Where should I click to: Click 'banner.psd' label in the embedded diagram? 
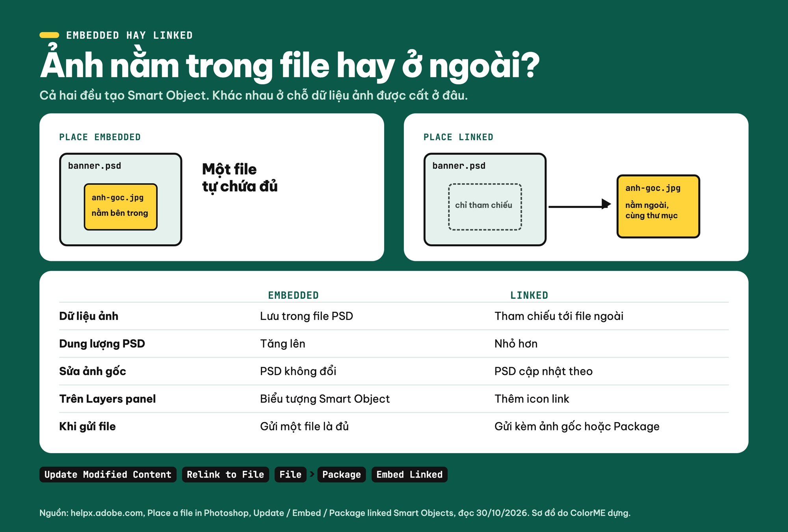click(x=95, y=166)
